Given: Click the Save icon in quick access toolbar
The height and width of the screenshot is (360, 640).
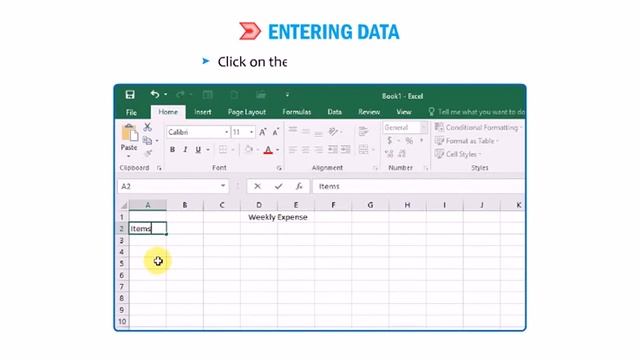Looking at the screenshot, I should tap(130, 95).
